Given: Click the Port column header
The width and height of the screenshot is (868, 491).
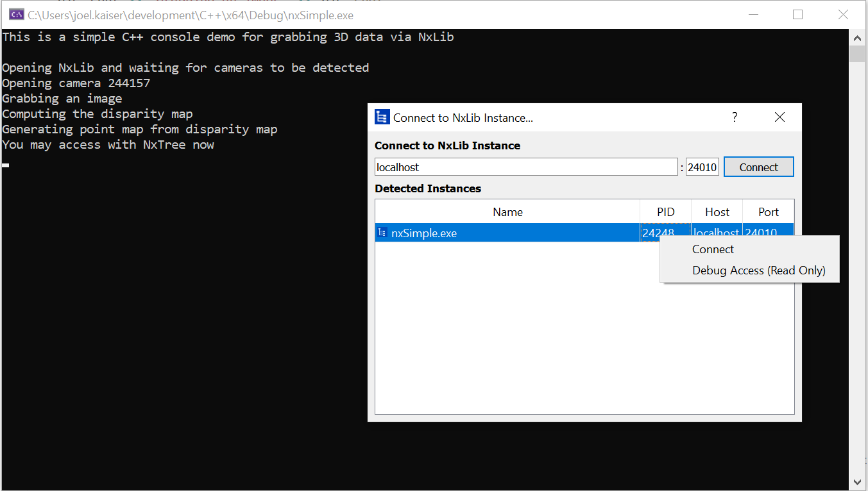Looking at the screenshot, I should 768,212.
